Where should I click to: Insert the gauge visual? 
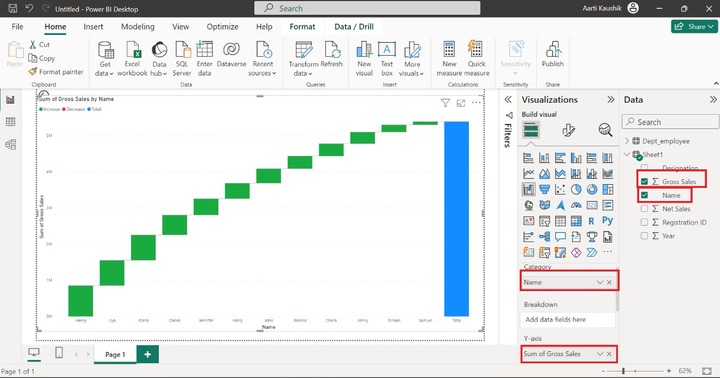click(x=576, y=205)
